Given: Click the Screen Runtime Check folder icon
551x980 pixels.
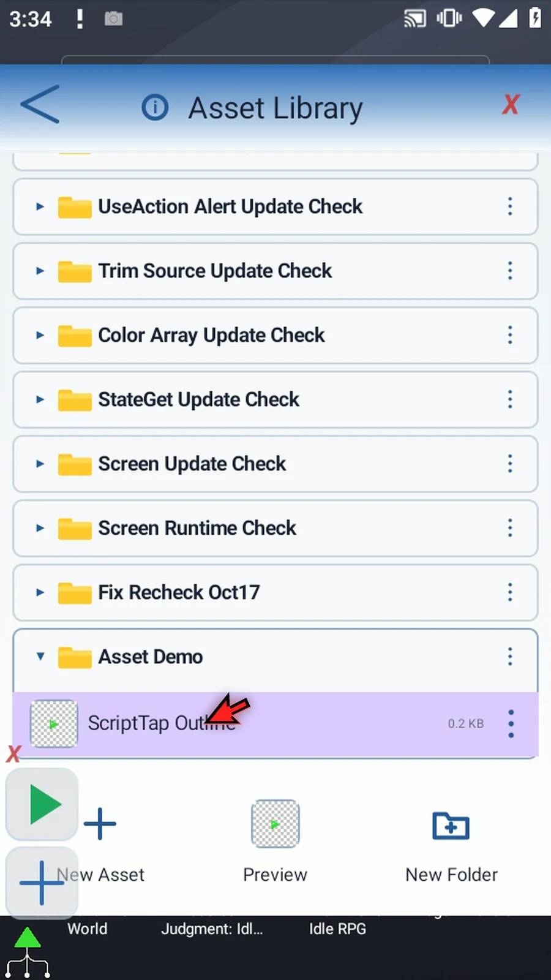Looking at the screenshot, I should click(x=75, y=529).
